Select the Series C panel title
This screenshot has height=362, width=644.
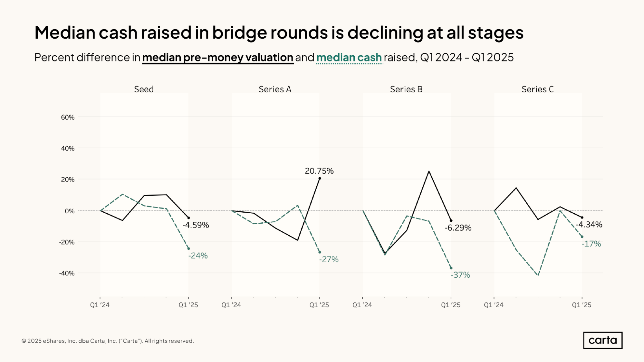point(537,89)
